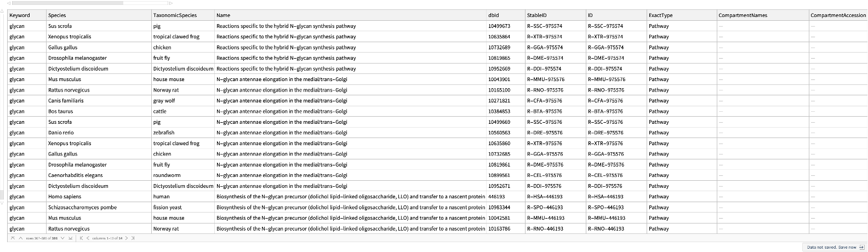Click the horizontal scrollbar thumb at top
868x252 pixels.
(67, 3)
